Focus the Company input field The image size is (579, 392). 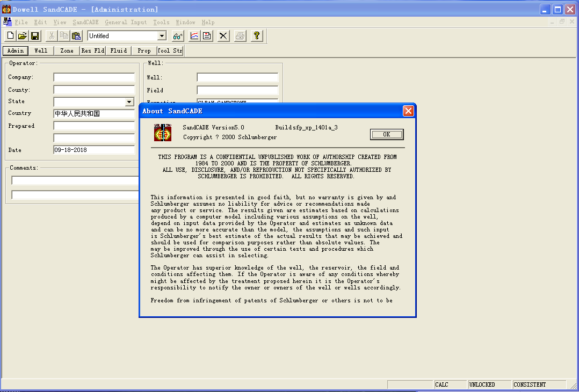[94, 77]
